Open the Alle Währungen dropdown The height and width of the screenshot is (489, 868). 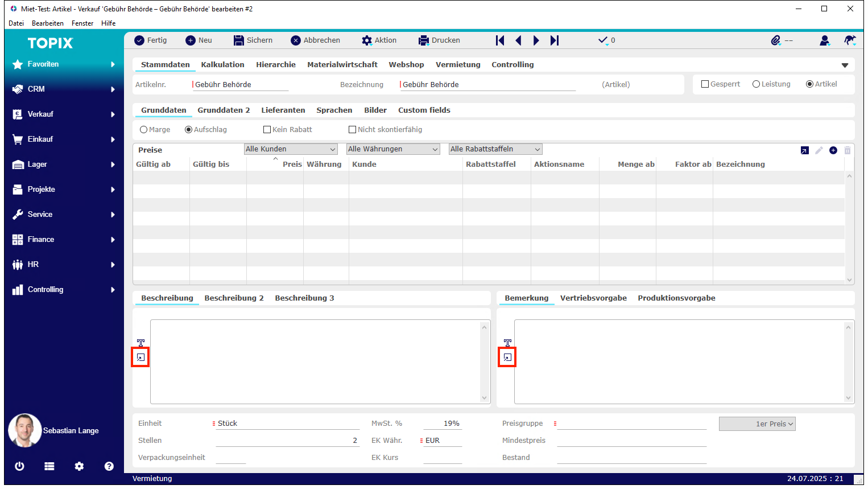pos(393,149)
